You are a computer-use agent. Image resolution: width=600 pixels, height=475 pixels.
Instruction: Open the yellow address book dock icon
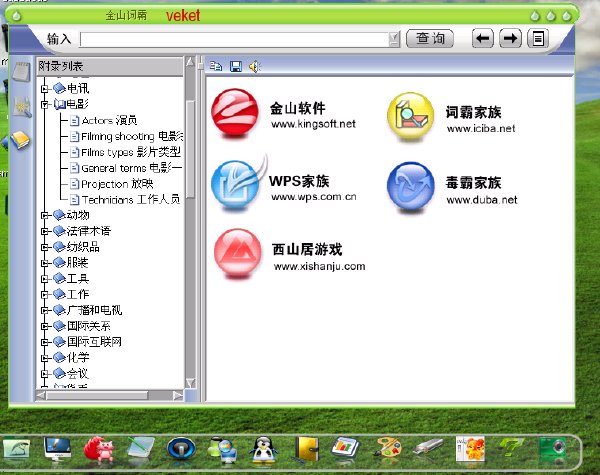[307, 448]
